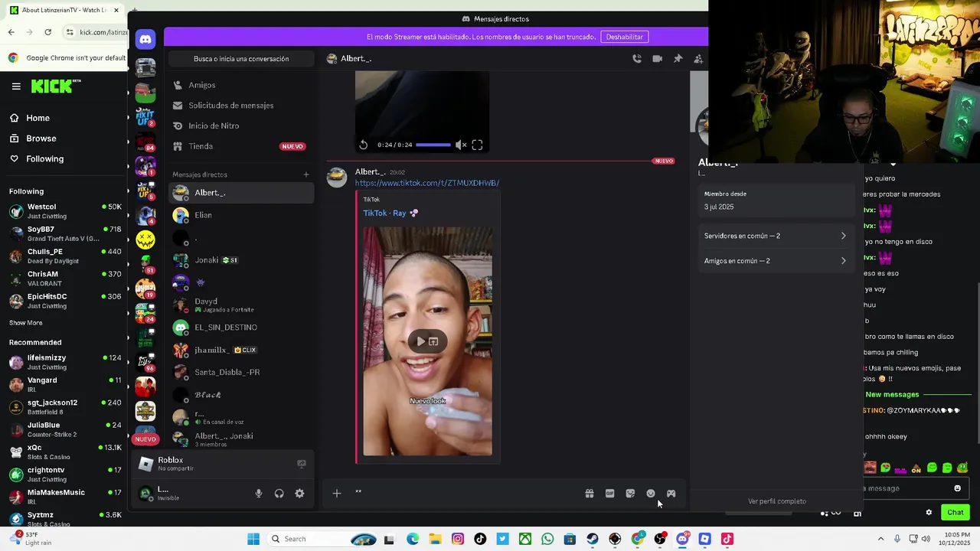Open the GIF picker in message bar
Screen dimensions: 980x551
click(x=610, y=494)
